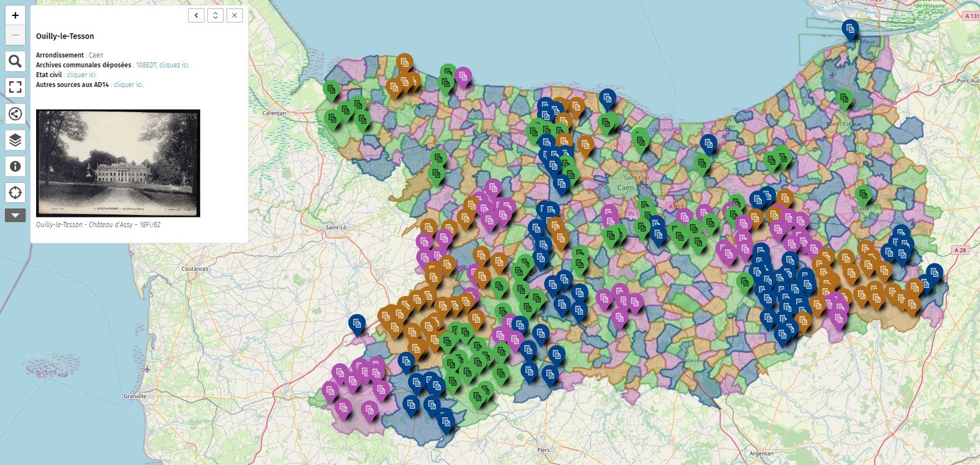Screen dimensions: 980x465
Task: View the Château d'Assy postcard image
Action: coord(118,163)
